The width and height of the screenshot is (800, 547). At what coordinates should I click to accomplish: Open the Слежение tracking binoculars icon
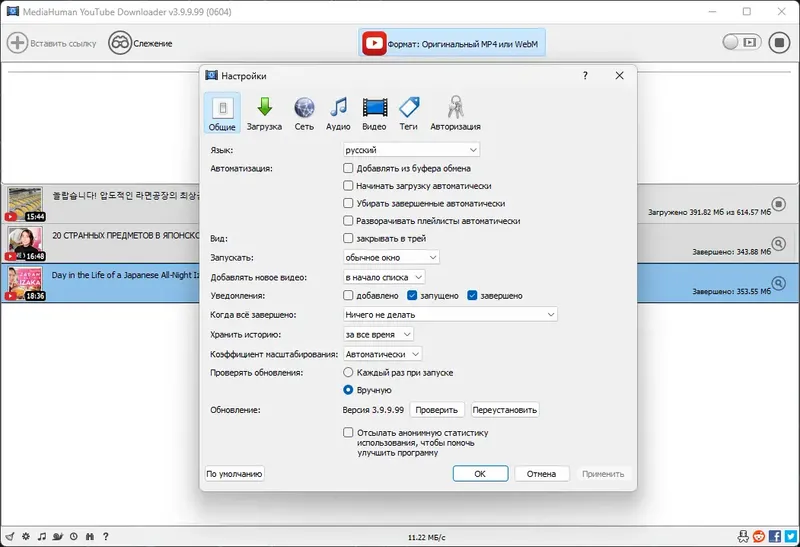click(120, 43)
